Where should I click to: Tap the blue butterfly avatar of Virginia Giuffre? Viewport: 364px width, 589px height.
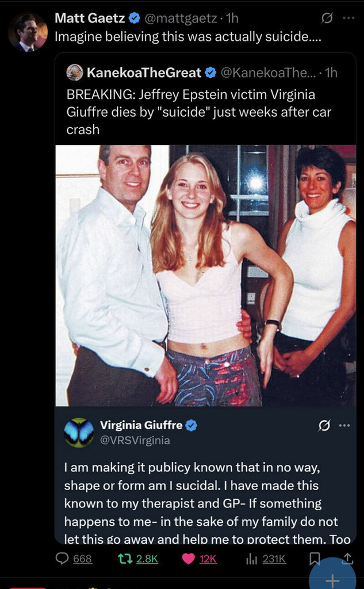[79, 433]
